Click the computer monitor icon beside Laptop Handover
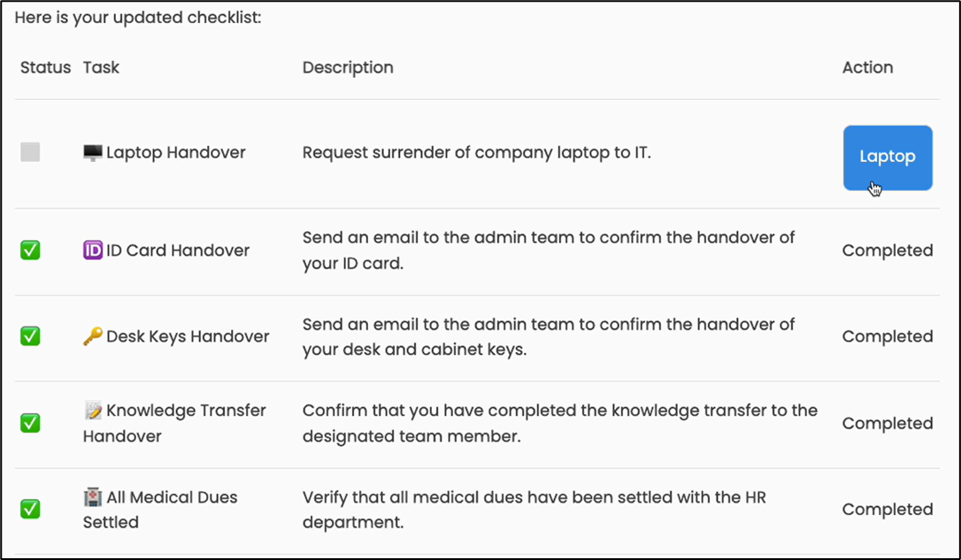Screen dimensions: 961x560 pos(92,153)
